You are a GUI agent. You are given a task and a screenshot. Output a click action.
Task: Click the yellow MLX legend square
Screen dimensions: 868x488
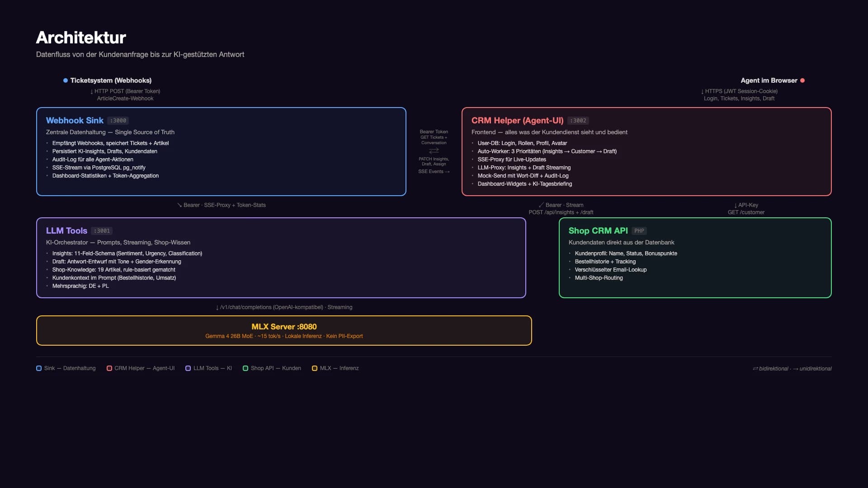coord(315,368)
